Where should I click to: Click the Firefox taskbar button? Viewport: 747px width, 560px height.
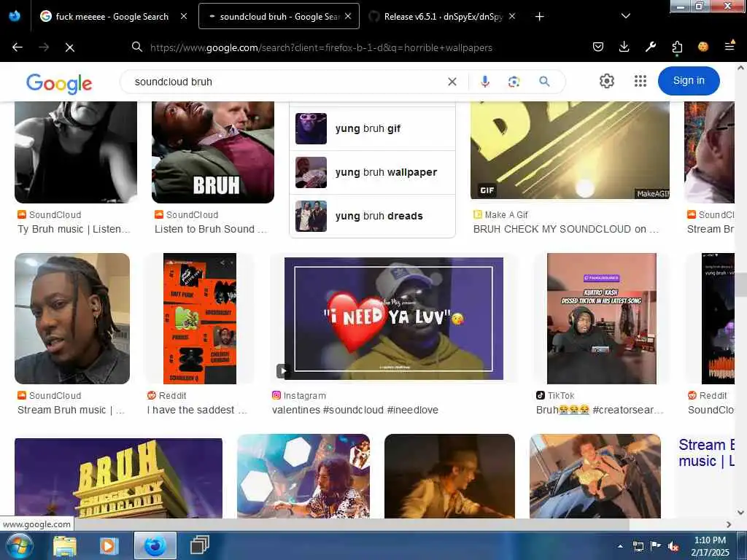pos(155,545)
